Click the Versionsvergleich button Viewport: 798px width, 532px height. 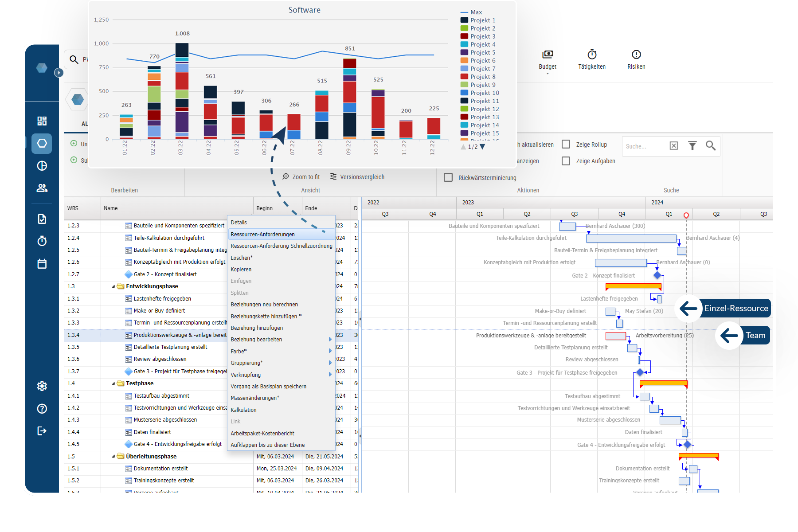point(357,177)
